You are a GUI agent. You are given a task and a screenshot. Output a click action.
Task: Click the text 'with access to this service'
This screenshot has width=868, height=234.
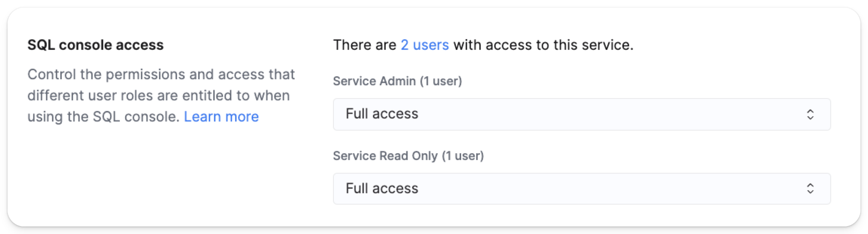pyautogui.click(x=543, y=45)
